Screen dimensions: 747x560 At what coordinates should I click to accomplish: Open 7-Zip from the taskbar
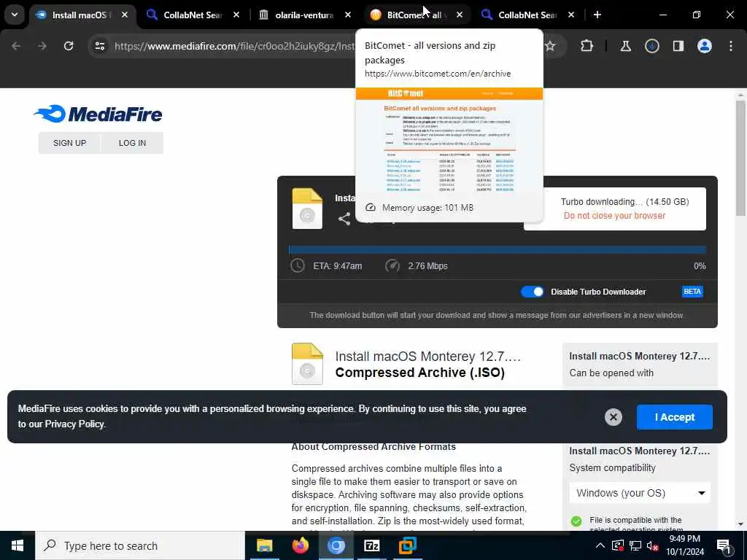371,545
